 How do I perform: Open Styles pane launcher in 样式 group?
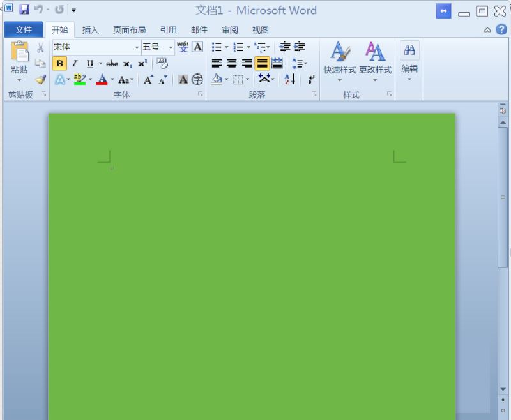pos(390,94)
